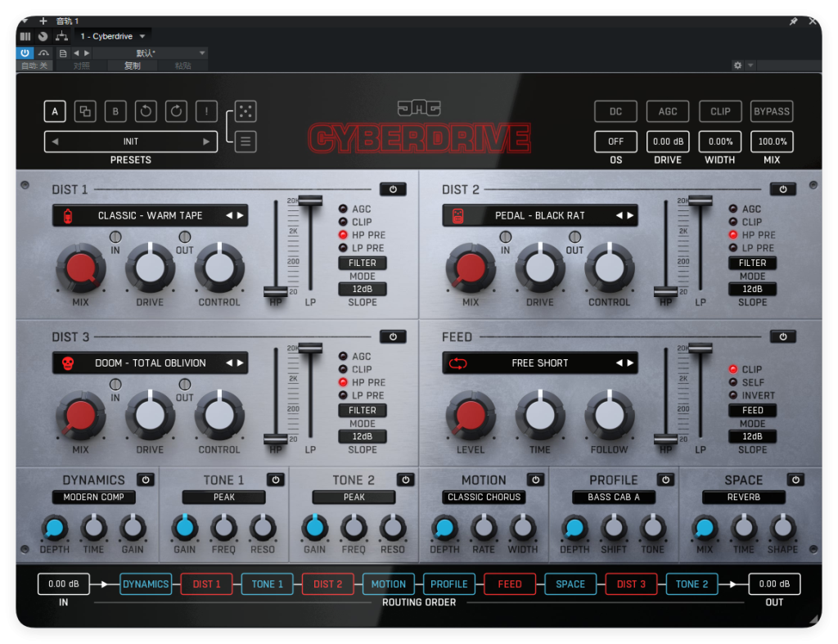
Task: Open host routing icon in toolbar
Action: (x=62, y=36)
